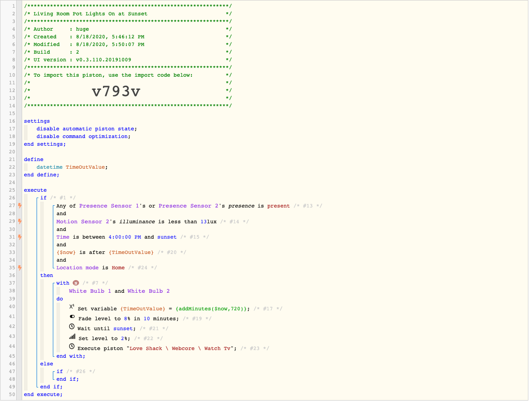Click the variable X icon before 'Set variable'
Viewport: 532px width, 401px height.
pyautogui.click(x=72, y=306)
